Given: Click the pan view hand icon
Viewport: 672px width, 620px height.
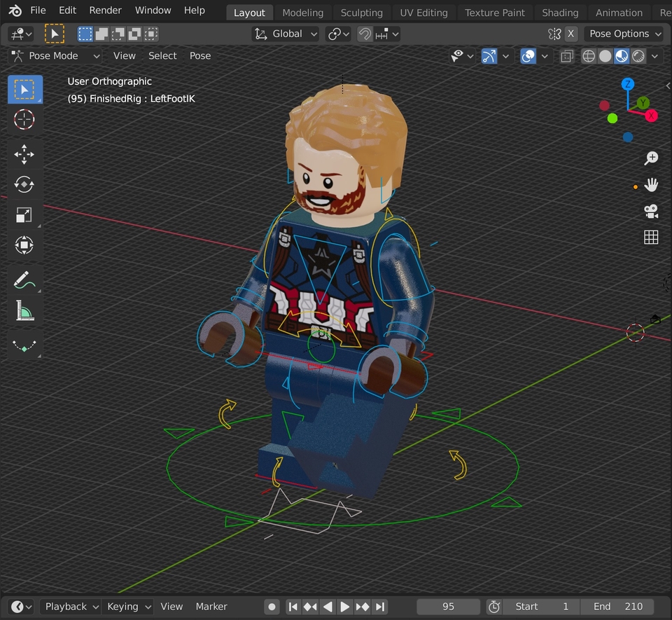Looking at the screenshot, I should pos(651,185).
